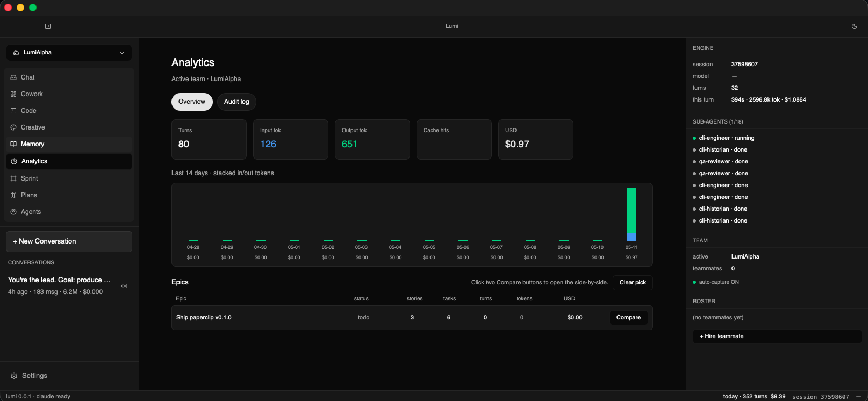Click the Output tok value 651
868x401 pixels.
[349, 144]
